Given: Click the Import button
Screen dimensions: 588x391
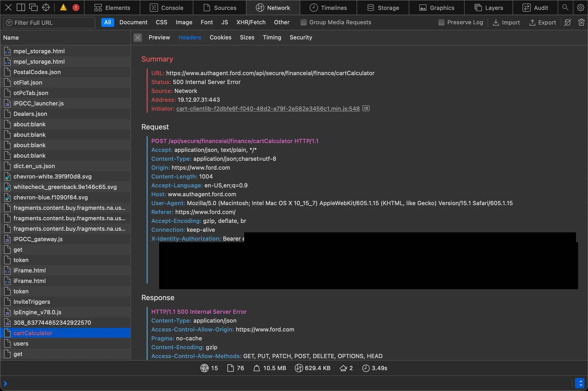Looking at the screenshot, I should (506, 22).
